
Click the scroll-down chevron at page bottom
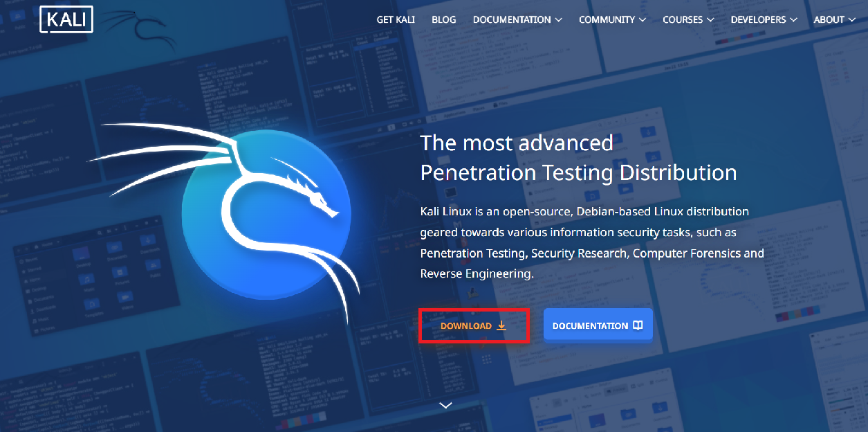[x=445, y=405]
